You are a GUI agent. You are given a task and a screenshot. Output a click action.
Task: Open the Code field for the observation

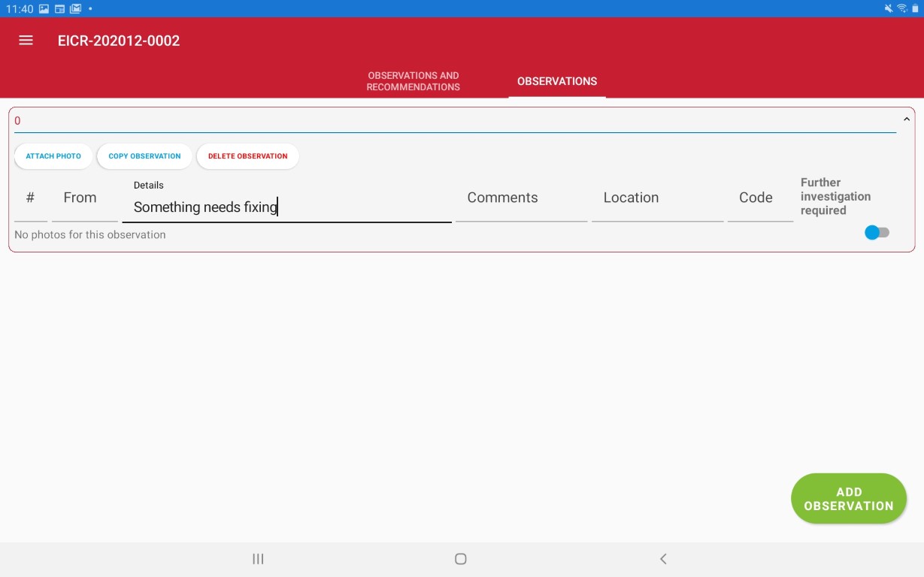760,207
